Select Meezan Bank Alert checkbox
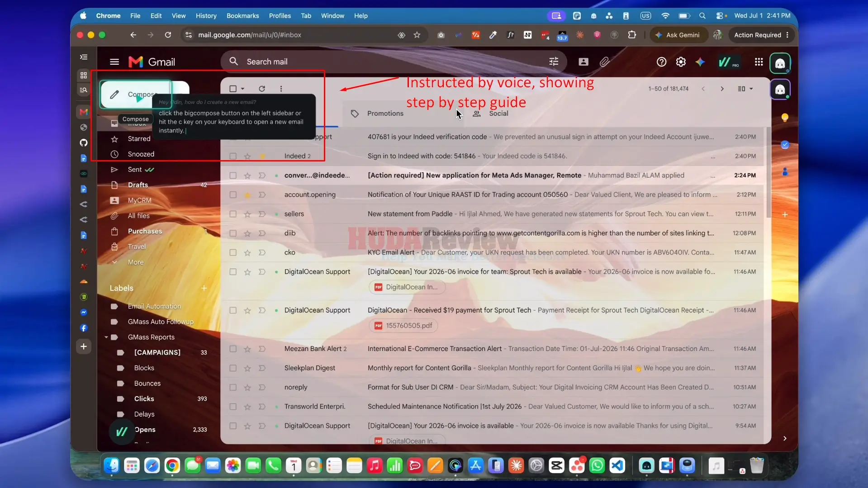The width and height of the screenshot is (868, 488). (233, 349)
